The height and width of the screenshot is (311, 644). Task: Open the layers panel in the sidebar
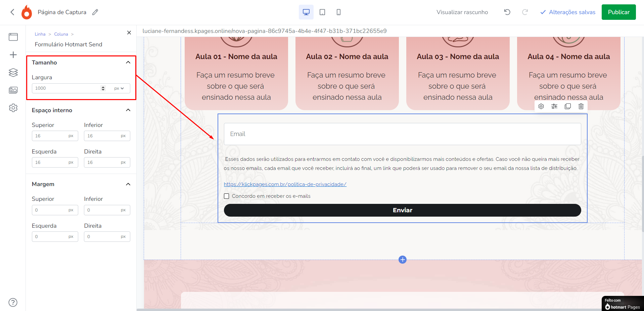pos(13,73)
